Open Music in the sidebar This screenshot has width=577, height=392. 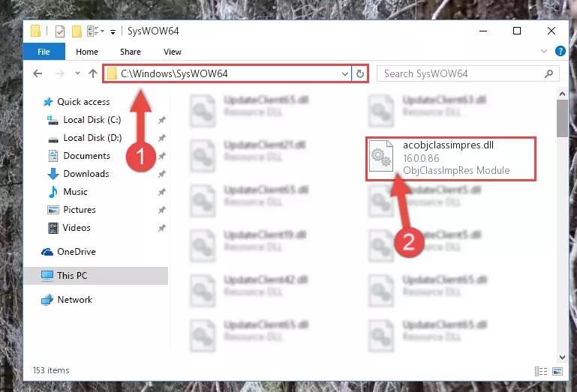click(75, 192)
